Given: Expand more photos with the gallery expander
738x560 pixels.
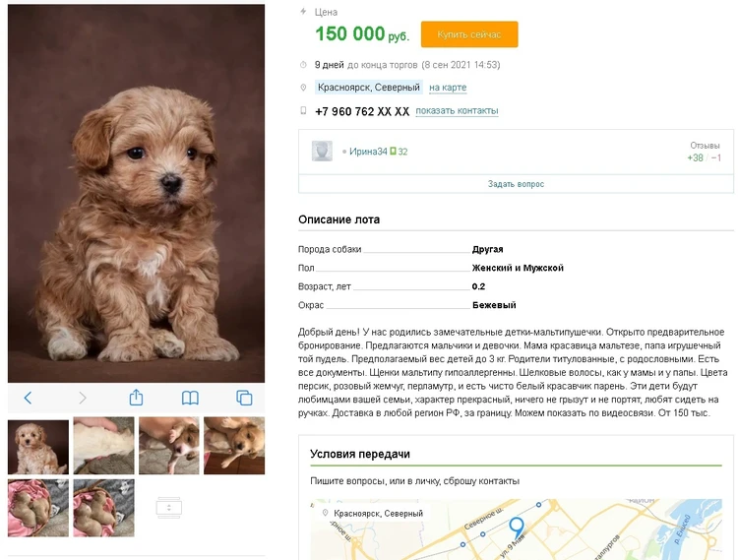Looking at the screenshot, I should click(168, 507).
